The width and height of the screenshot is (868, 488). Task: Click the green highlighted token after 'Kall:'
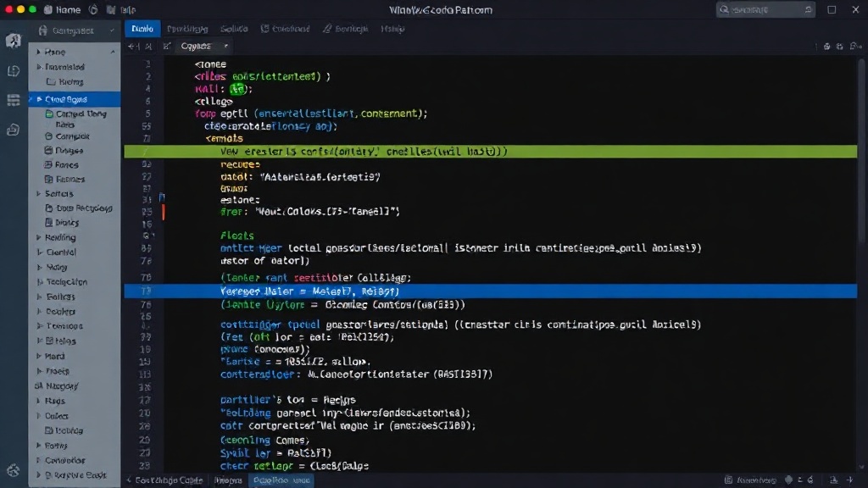pos(237,89)
